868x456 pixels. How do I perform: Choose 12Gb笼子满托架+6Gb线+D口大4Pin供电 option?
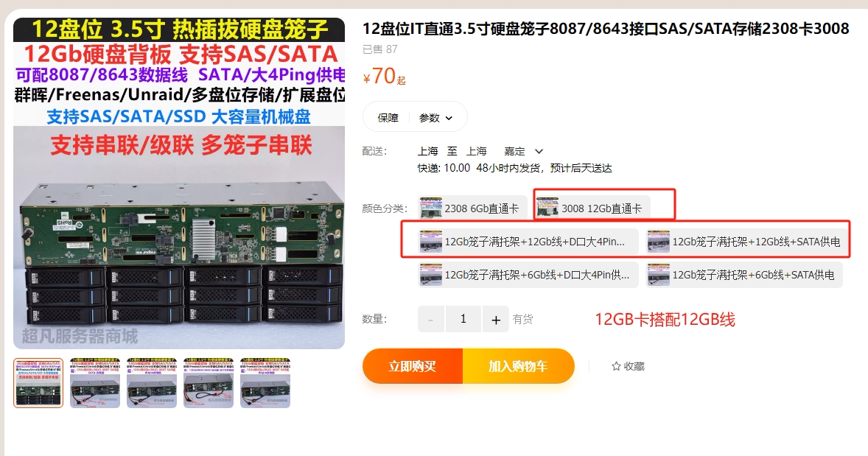tap(528, 275)
